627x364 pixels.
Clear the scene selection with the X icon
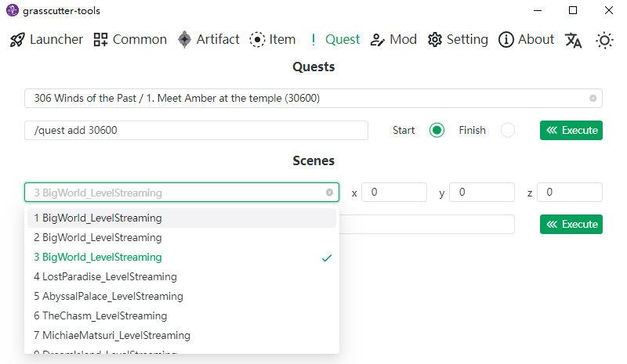coord(329,193)
